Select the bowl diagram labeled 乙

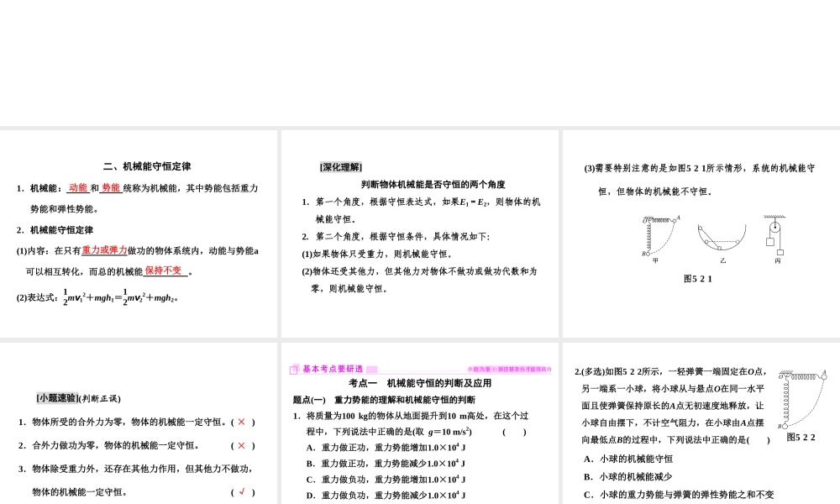[x=721, y=238]
